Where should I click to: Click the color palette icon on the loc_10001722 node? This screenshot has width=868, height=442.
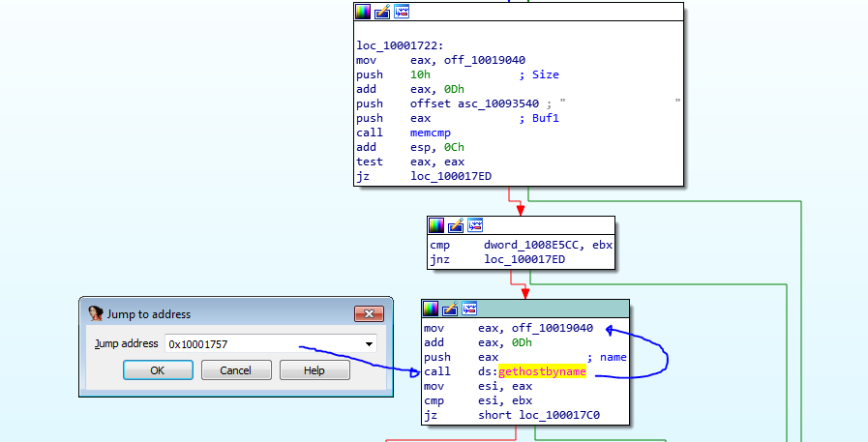pyautogui.click(x=363, y=12)
